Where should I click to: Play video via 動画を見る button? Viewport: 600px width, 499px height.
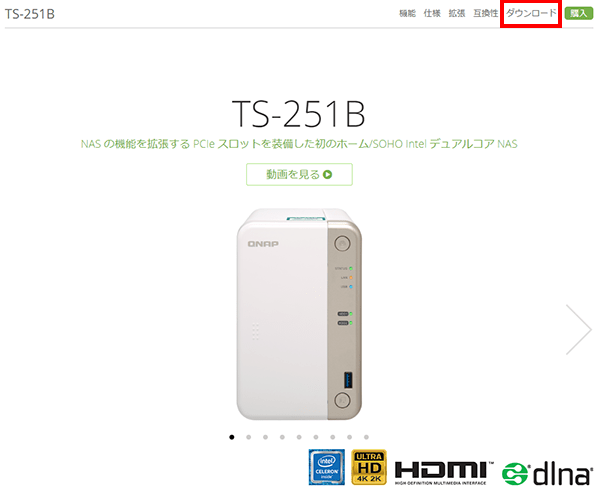299,174
